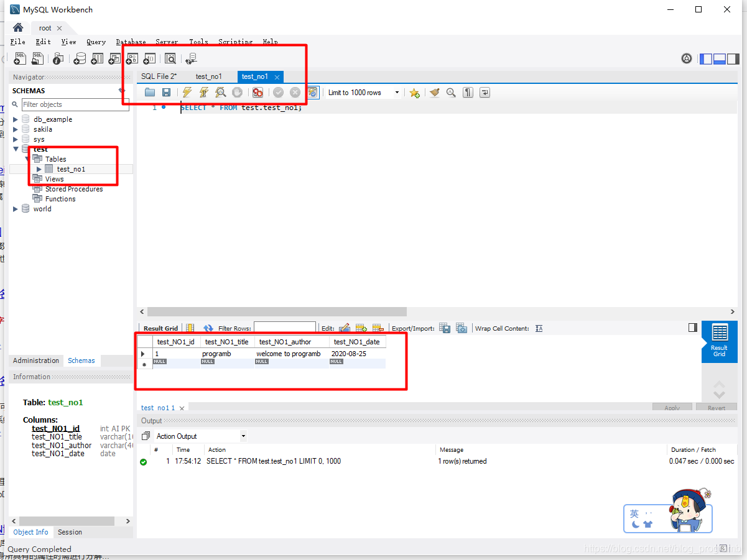Expand the test_no1 table node
The height and width of the screenshot is (560, 747).
(39, 168)
